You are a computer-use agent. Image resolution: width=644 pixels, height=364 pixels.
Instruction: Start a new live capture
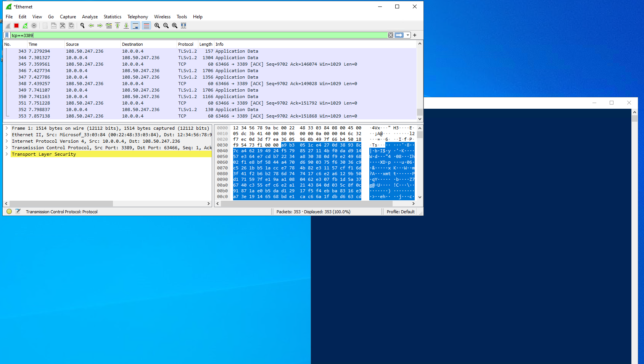coord(7,25)
